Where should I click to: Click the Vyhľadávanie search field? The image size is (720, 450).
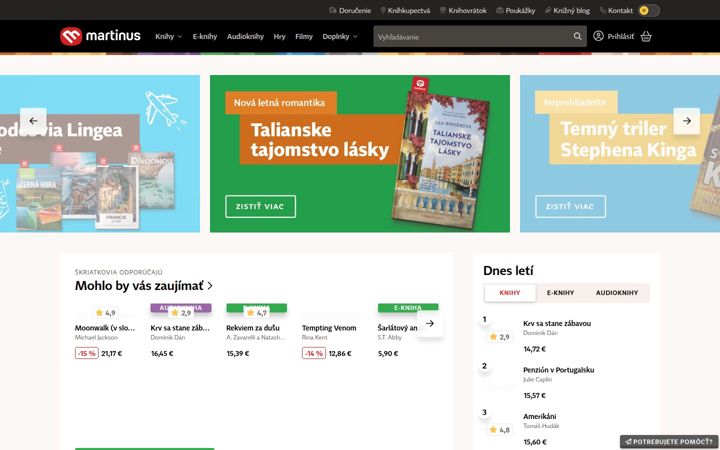472,36
